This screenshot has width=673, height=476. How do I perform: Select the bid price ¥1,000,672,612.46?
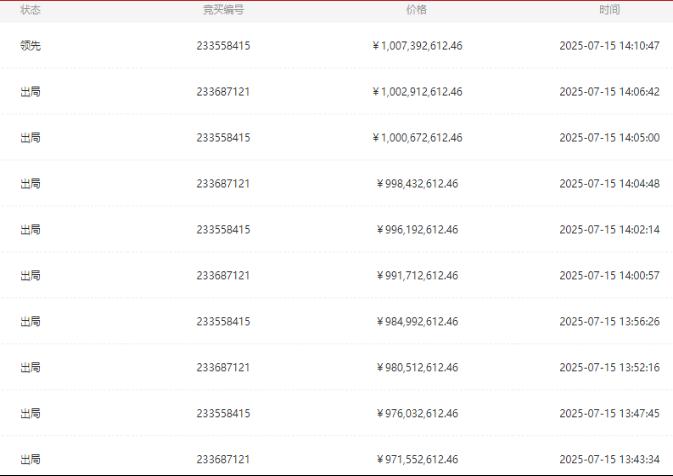(x=417, y=137)
